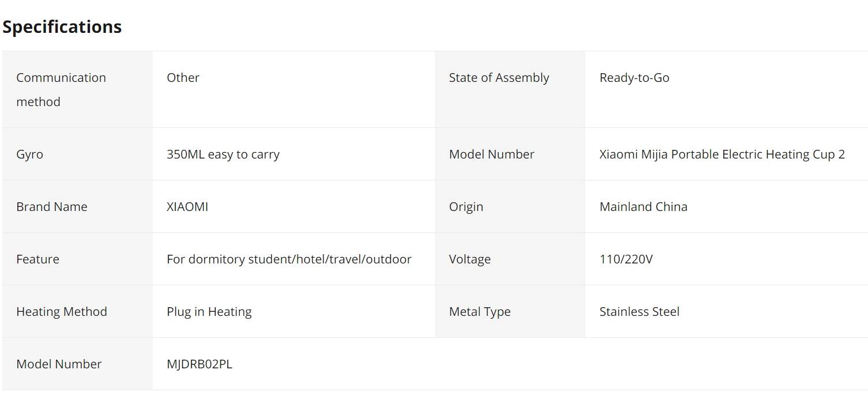Click the 'Other' communication value
Viewport: 868px width, 415px height.
pos(183,78)
